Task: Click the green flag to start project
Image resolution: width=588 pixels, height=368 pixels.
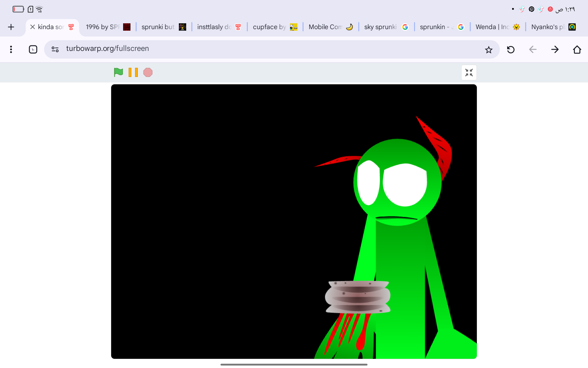Action: (118, 72)
